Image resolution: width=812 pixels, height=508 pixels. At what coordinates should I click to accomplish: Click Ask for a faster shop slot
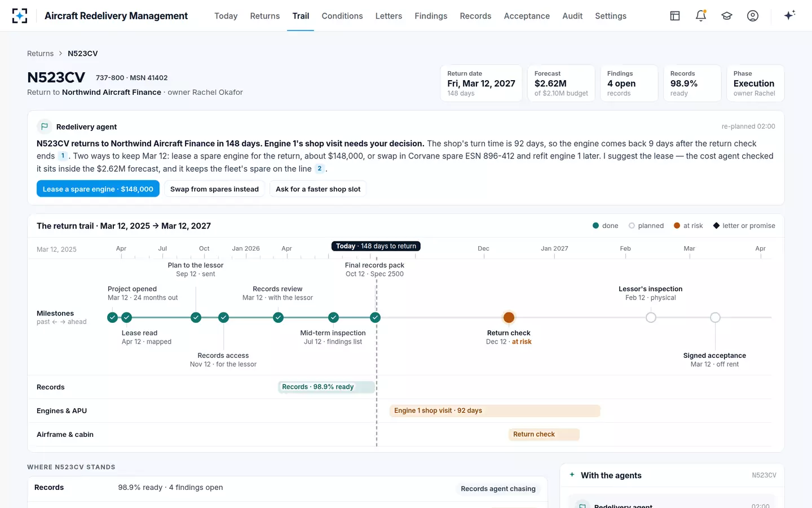pos(318,189)
